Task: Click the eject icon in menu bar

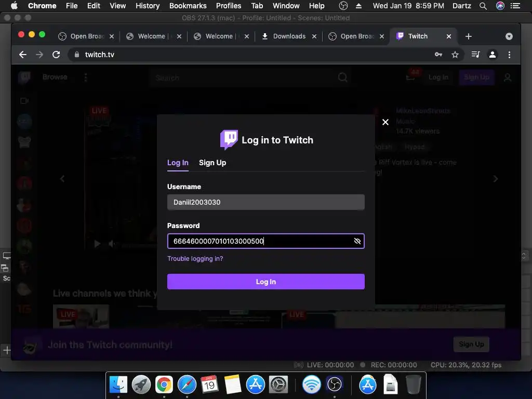Action: pyautogui.click(x=358, y=6)
